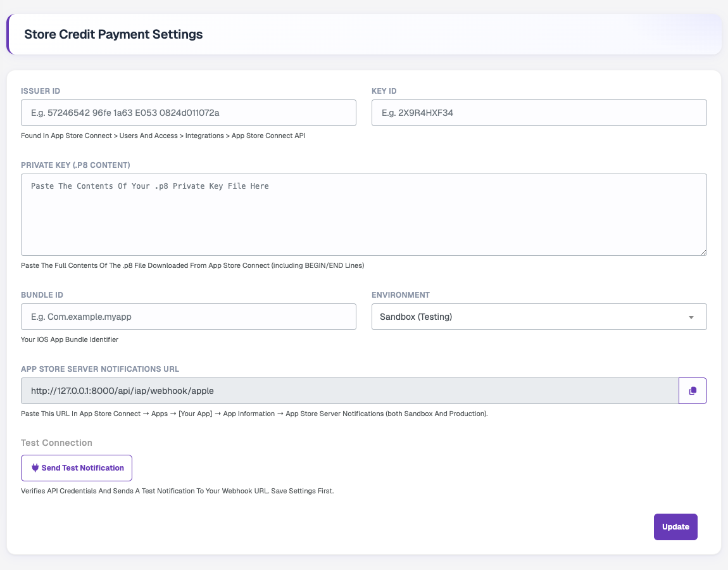The width and height of the screenshot is (728, 570).
Task: Click the 'Paste This URL In App Store Connect' hint
Action: [254, 414]
